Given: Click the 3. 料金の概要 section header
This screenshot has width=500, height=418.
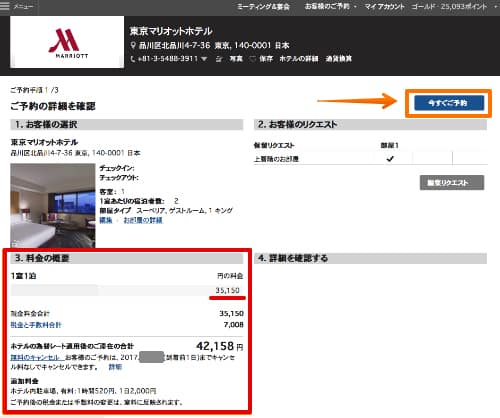Looking at the screenshot, I should [127, 258].
